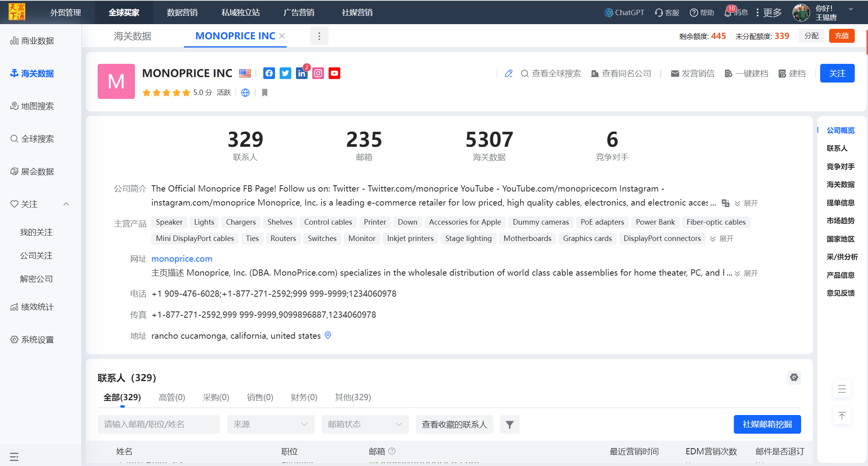
Task: Open contacts table settings gear
Action: coord(794,377)
